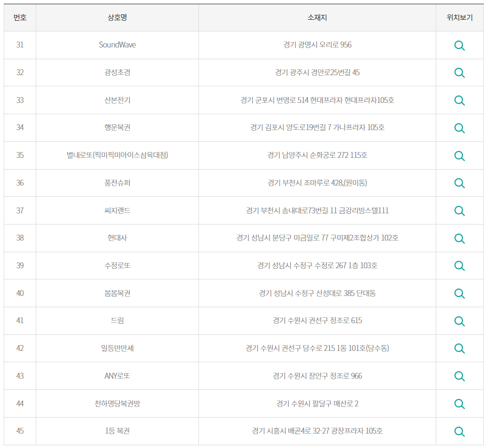Image resolution: width=487 pixels, height=448 pixels.
Task: Select store name 봄봄복권
Action: pyautogui.click(x=117, y=293)
